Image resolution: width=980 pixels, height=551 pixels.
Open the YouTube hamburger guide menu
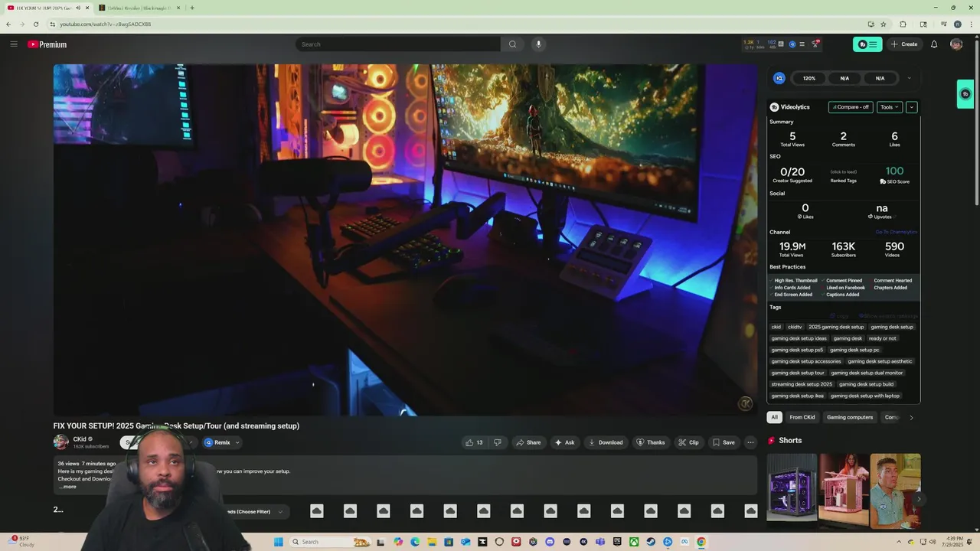(14, 44)
